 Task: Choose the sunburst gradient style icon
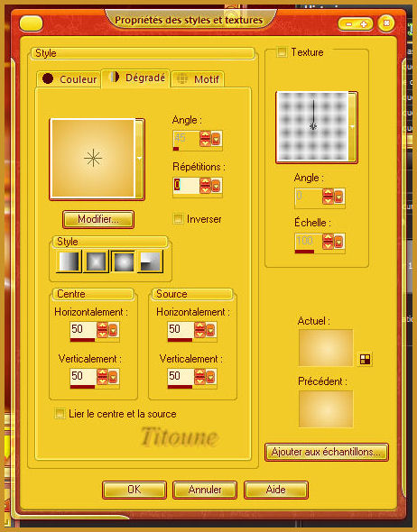[123, 261]
